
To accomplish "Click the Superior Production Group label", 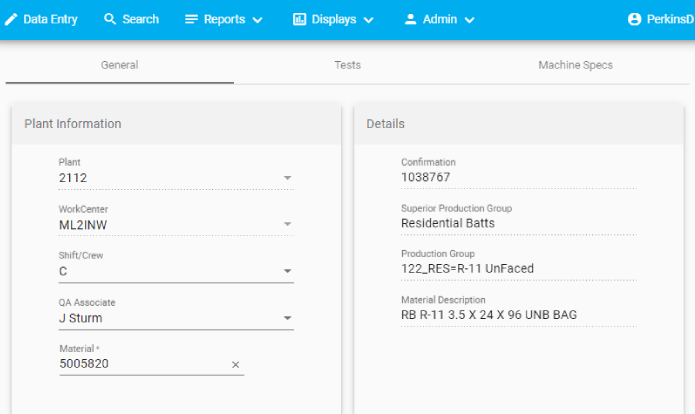I will point(457,208).
